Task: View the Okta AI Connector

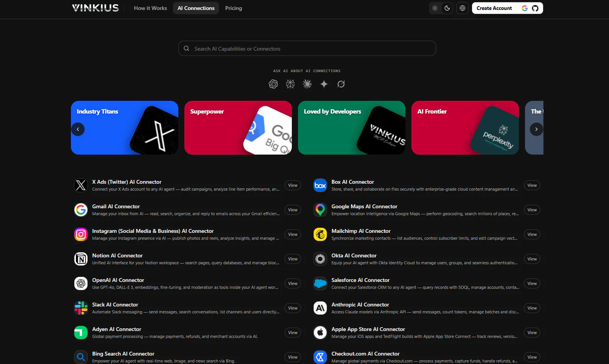Action: click(532, 259)
